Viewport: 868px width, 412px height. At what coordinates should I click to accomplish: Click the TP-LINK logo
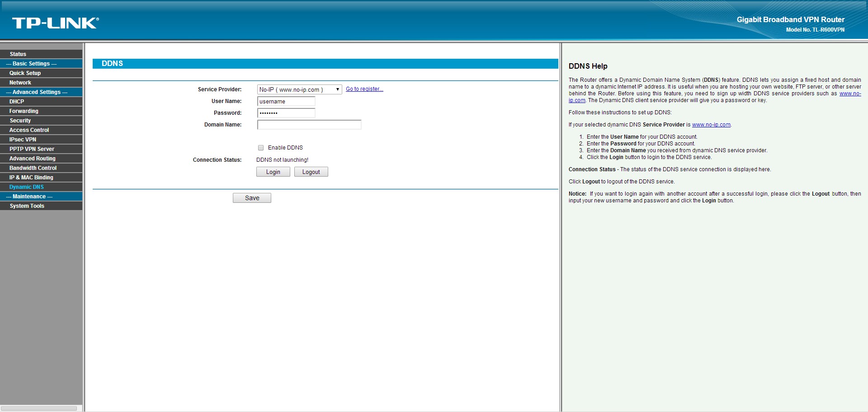click(x=55, y=23)
